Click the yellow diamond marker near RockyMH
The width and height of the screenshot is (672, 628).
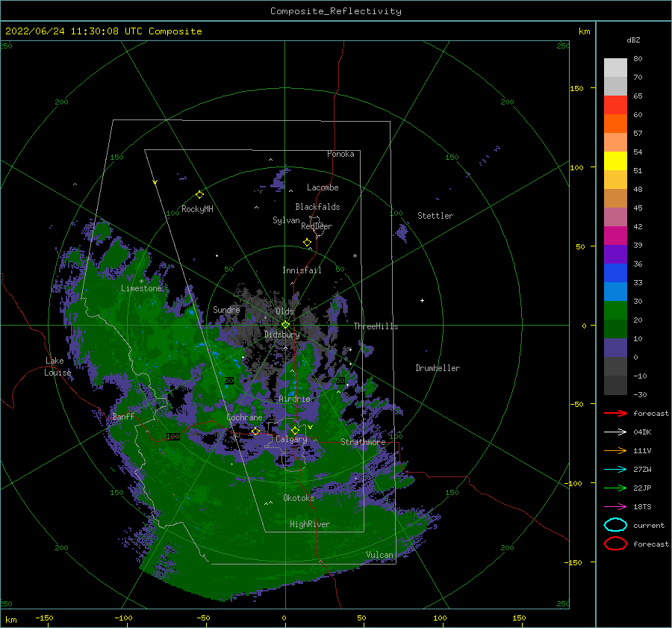pos(199,195)
